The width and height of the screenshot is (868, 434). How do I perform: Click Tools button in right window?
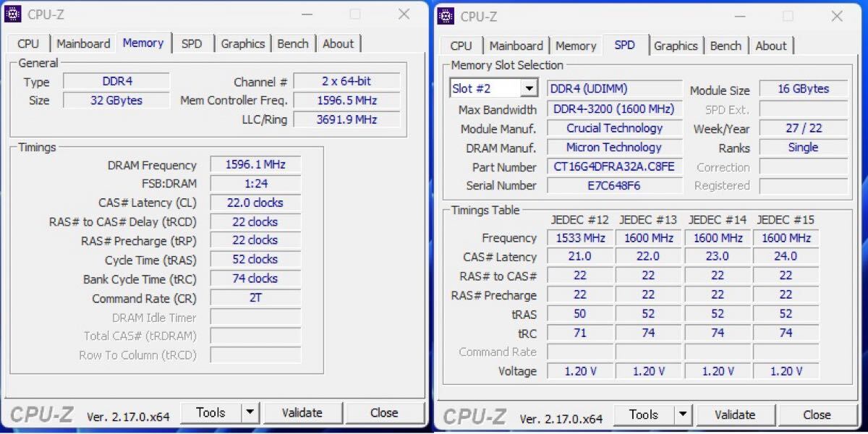[643, 414]
